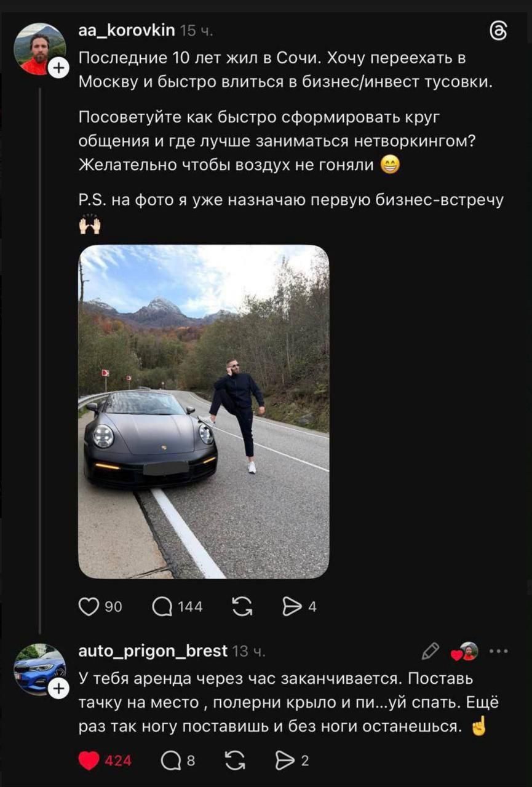Open the auto_prigon_brest BMW avatar

39,669
